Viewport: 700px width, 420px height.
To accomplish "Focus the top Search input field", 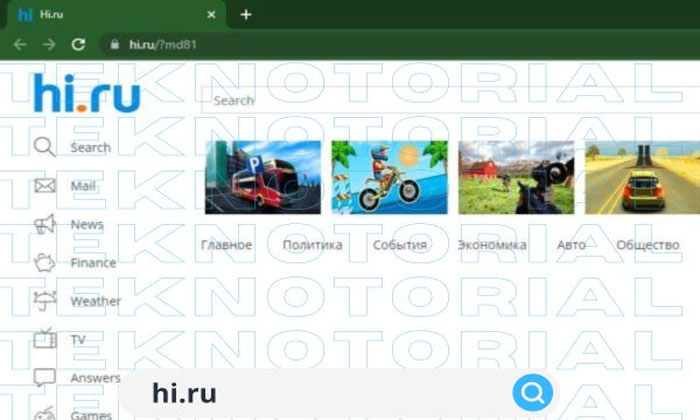I will [449, 100].
